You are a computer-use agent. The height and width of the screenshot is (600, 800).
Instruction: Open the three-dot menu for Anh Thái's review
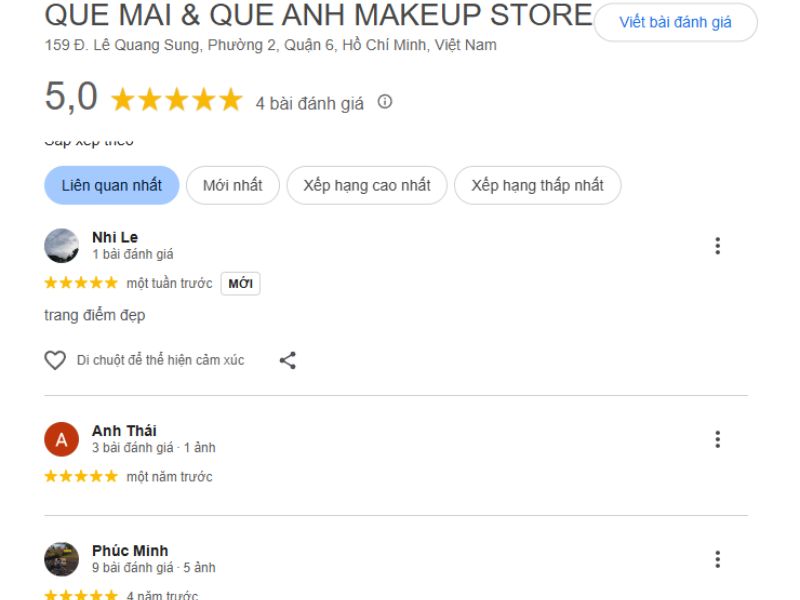point(717,439)
